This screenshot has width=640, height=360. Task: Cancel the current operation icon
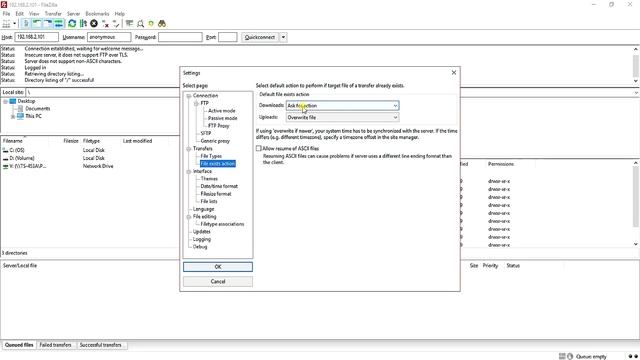point(94,24)
